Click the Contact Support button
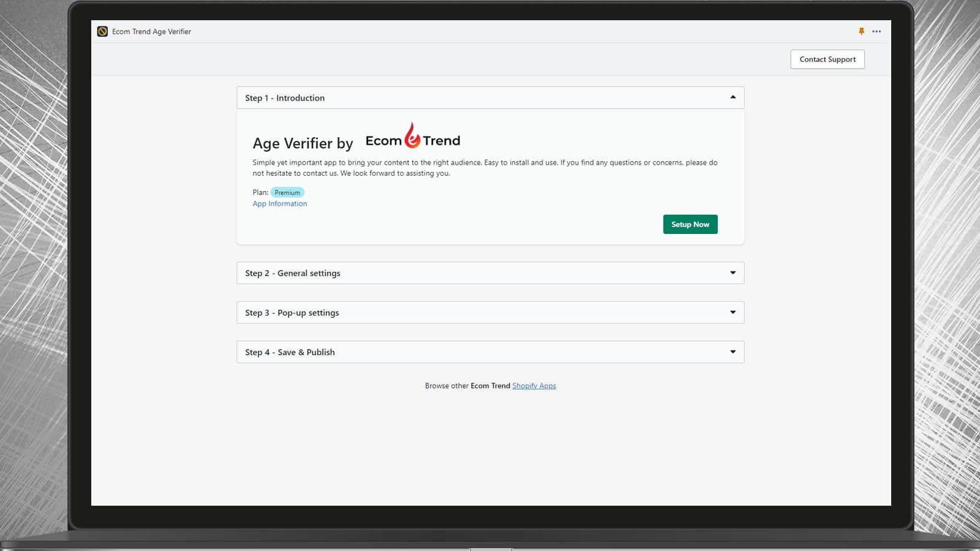The image size is (980, 551). click(x=827, y=59)
